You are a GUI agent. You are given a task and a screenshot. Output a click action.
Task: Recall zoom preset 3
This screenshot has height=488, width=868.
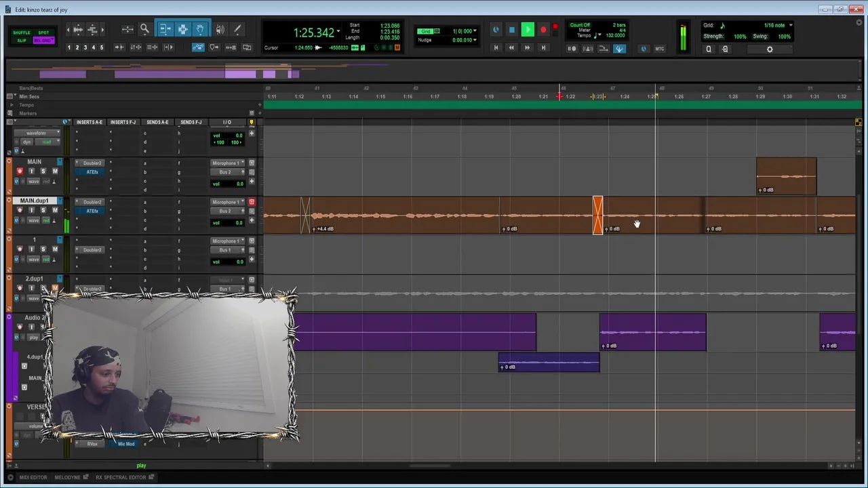tap(85, 47)
